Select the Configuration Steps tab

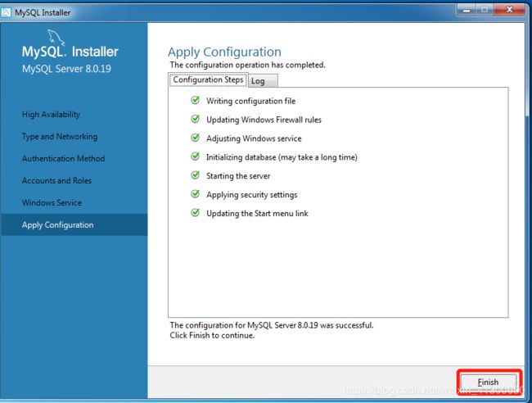tap(208, 79)
